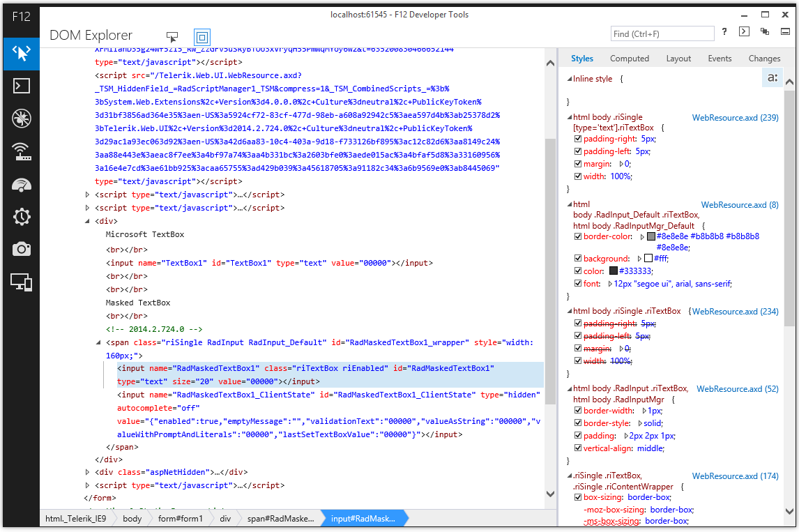Uncheck the background: #fff property checkbox
799x532 pixels.
pos(577,259)
